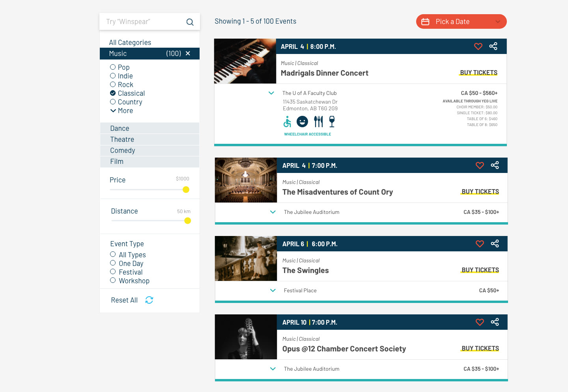Share The Misadventures of Count Ory
The width and height of the screenshot is (568, 392).
[x=495, y=165]
